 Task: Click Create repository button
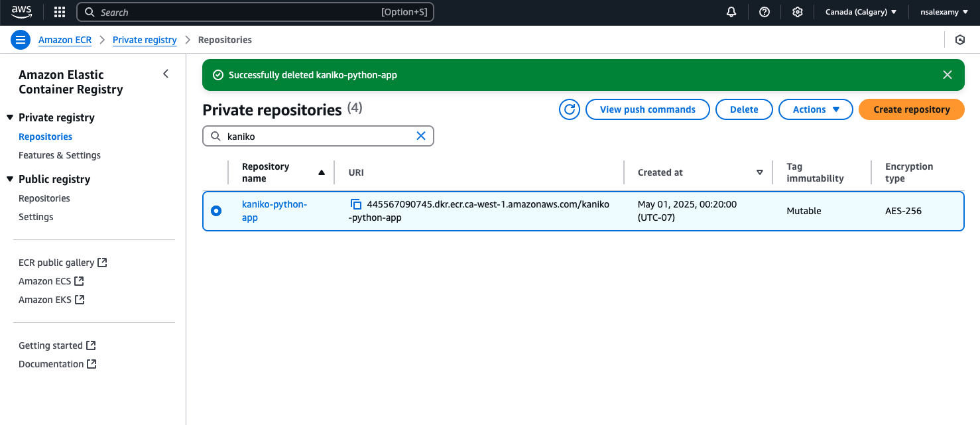tap(912, 109)
